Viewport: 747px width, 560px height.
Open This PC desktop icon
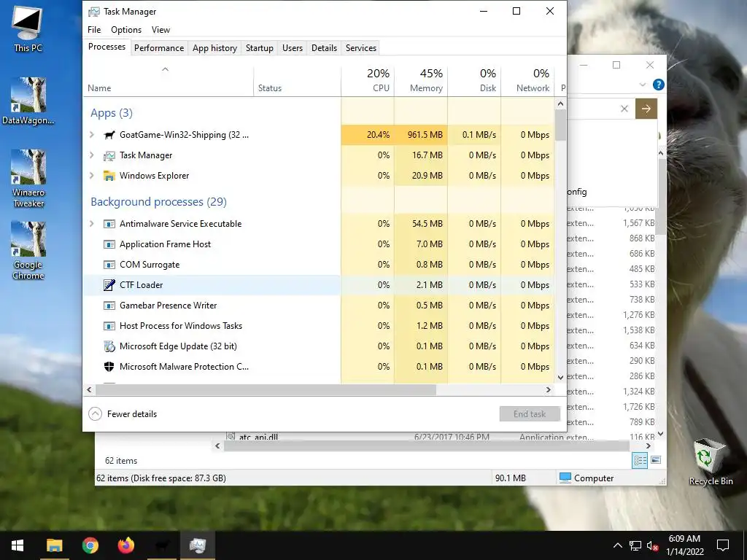coord(28,28)
